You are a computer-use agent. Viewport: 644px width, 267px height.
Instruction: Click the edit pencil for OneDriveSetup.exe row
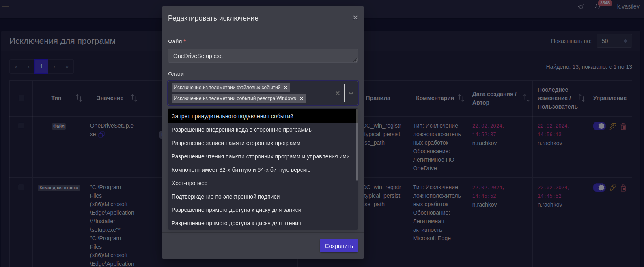click(x=613, y=126)
